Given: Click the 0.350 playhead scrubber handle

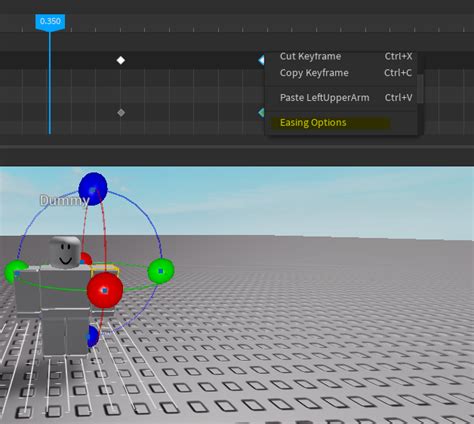Looking at the screenshot, I should pos(50,23).
